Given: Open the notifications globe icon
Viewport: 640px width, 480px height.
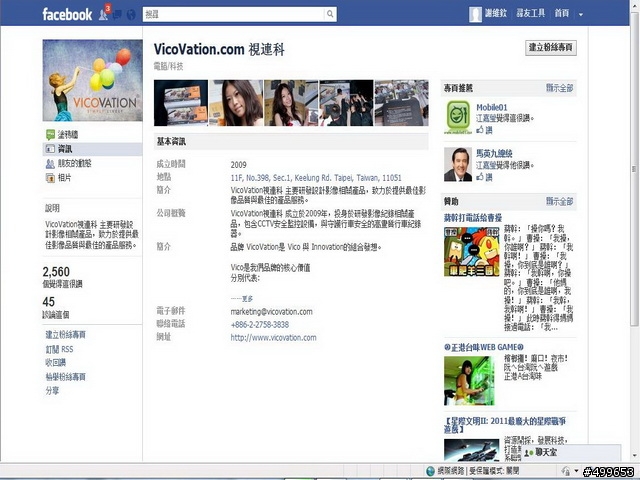Looking at the screenshot, I should 131,15.
